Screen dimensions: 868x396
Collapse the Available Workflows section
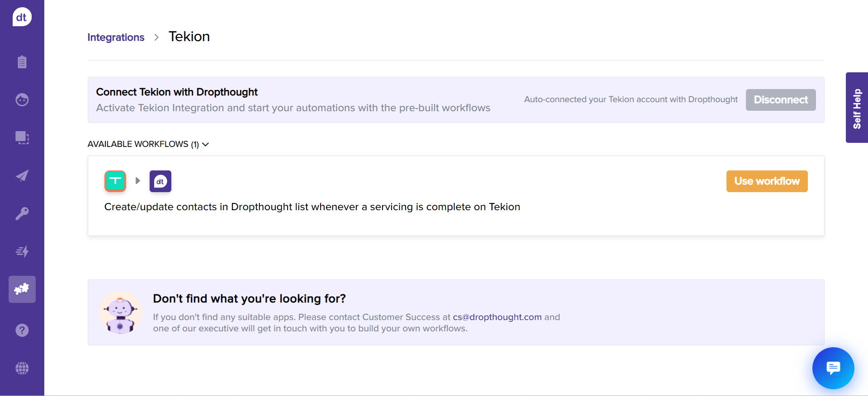coord(205,144)
